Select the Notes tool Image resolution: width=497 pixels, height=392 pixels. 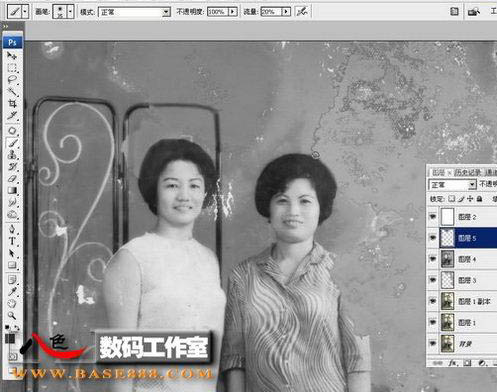(x=12, y=279)
